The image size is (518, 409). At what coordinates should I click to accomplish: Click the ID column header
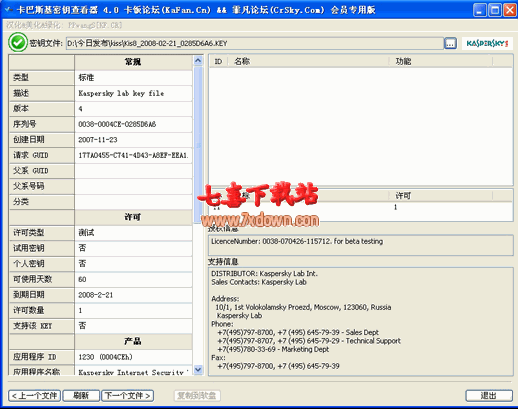click(x=218, y=61)
